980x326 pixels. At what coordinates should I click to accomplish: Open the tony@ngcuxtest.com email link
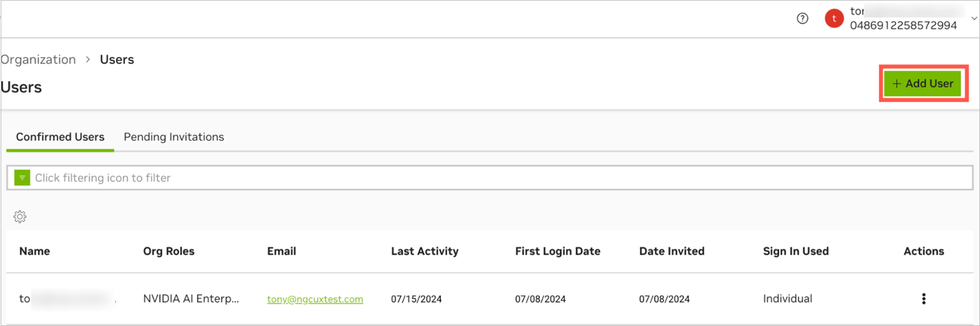click(x=314, y=299)
